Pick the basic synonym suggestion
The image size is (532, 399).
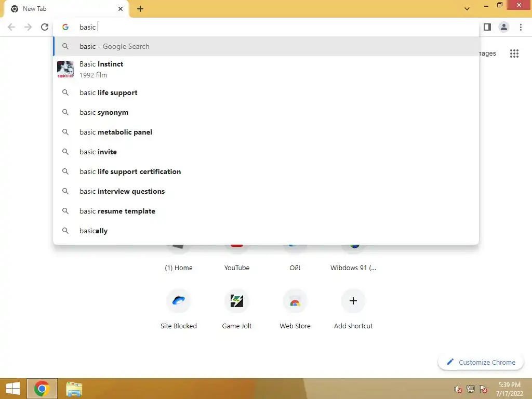(x=266, y=112)
